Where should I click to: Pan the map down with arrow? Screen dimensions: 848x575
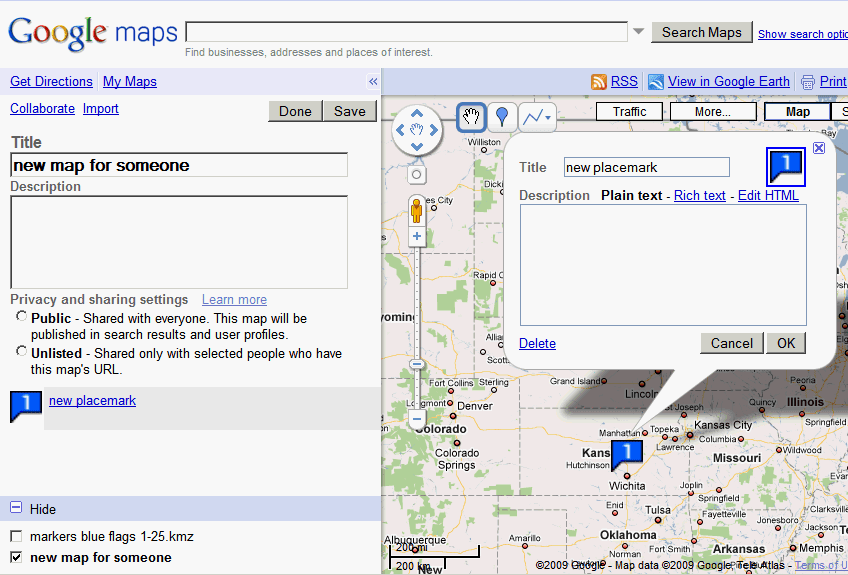(416, 147)
